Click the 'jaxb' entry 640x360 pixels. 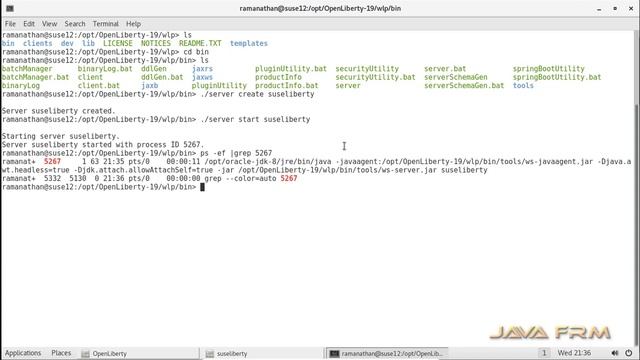(149, 86)
